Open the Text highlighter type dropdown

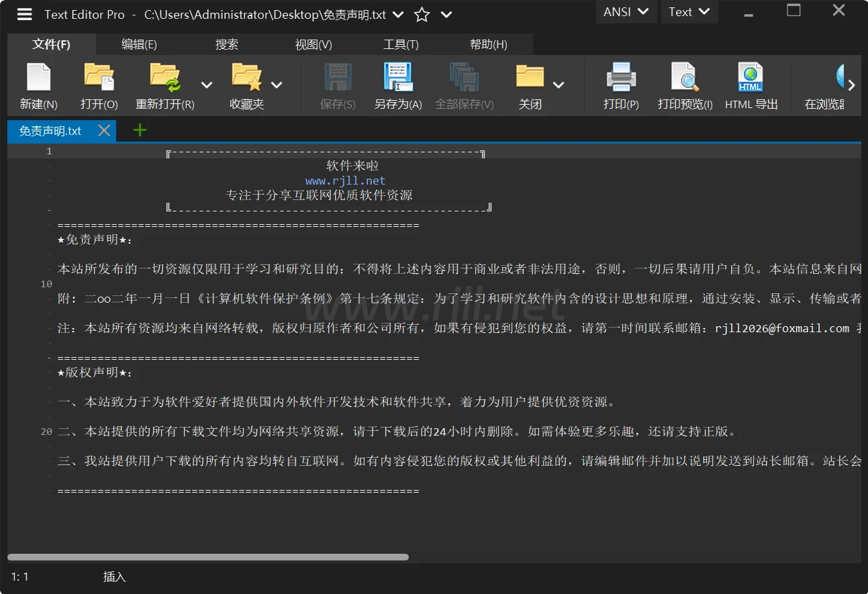tap(689, 11)
